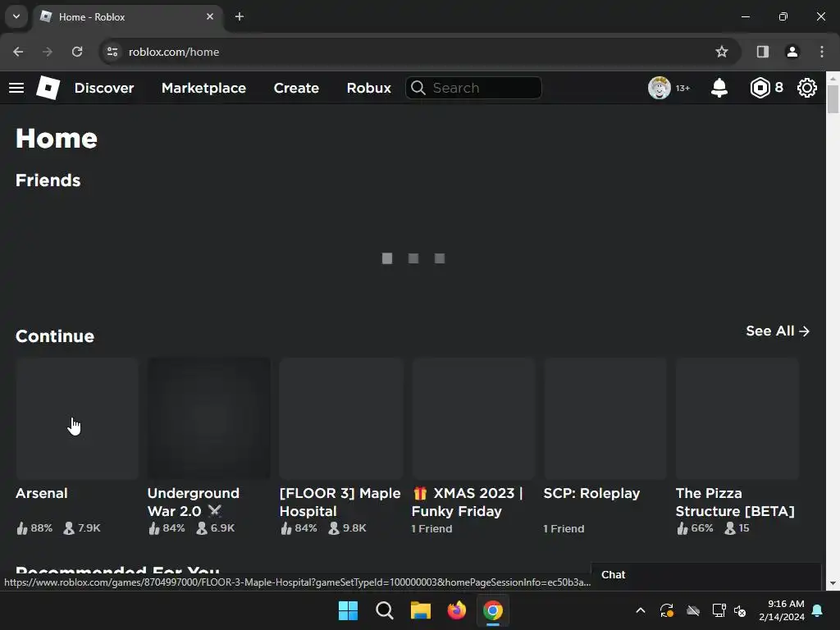Open the Create page
The height and width of the screenshot is (630, 840).
296,88
